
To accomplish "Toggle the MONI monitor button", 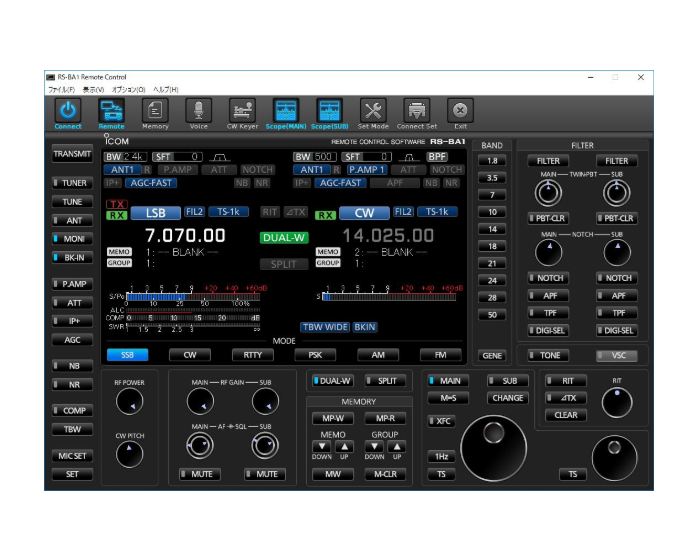I will click(x=72, y=239).
